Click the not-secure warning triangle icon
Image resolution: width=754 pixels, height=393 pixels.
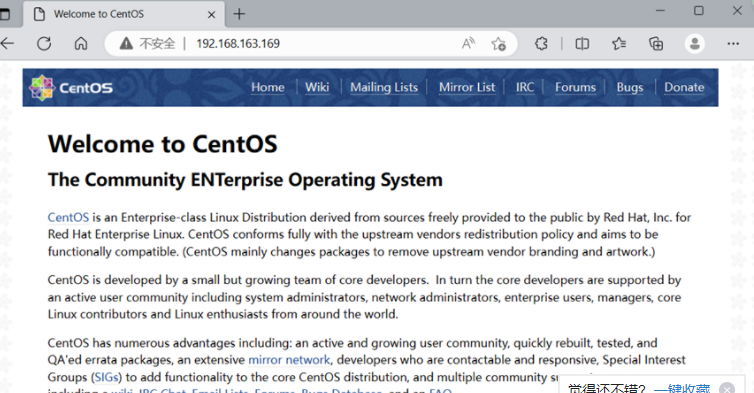[126, 44]
